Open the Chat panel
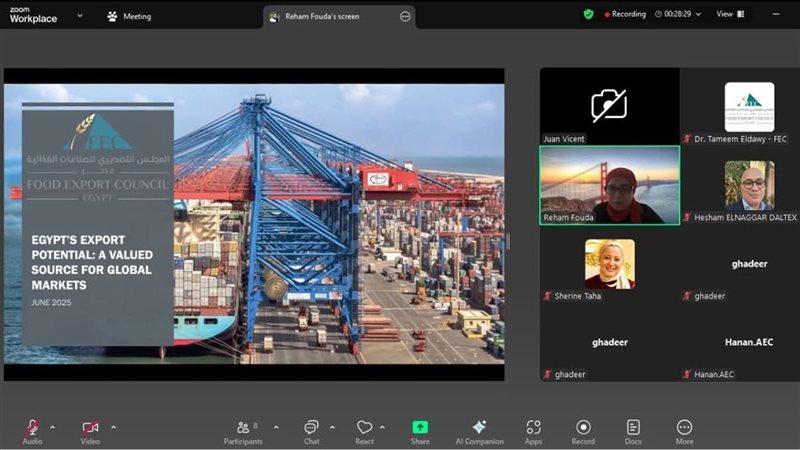 [x=311, y=427]
